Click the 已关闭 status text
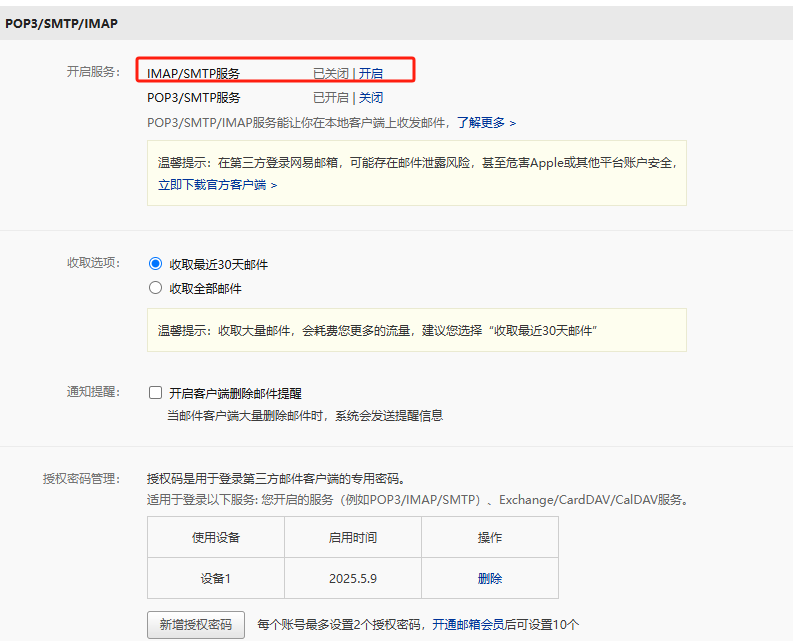 tap(331, 74)
